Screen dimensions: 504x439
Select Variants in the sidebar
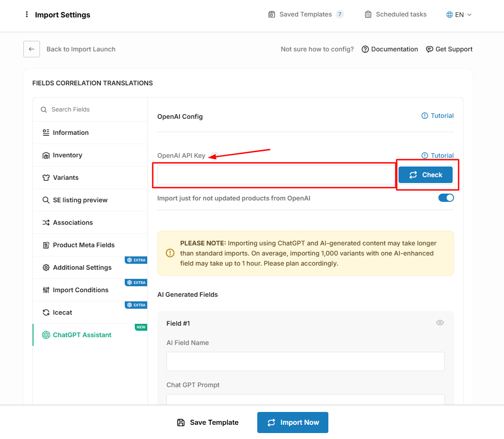90,178
